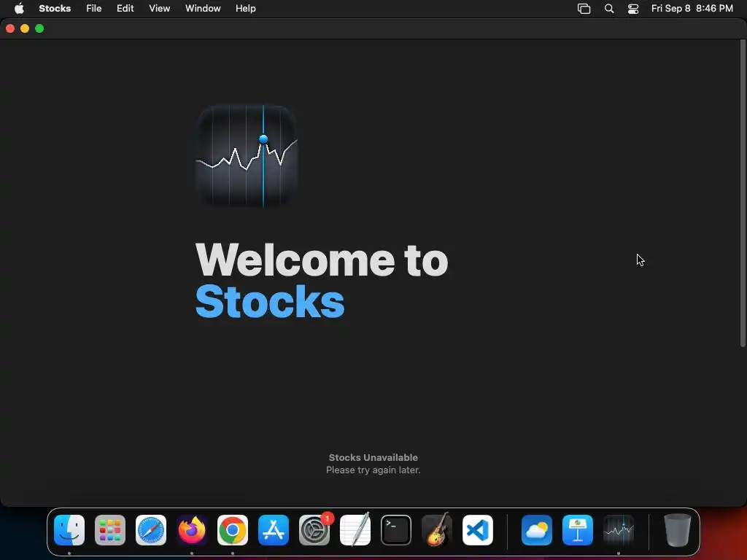Open the Stocks application menu
Viewport: 747px width, 560px height.
click(55, 9)
